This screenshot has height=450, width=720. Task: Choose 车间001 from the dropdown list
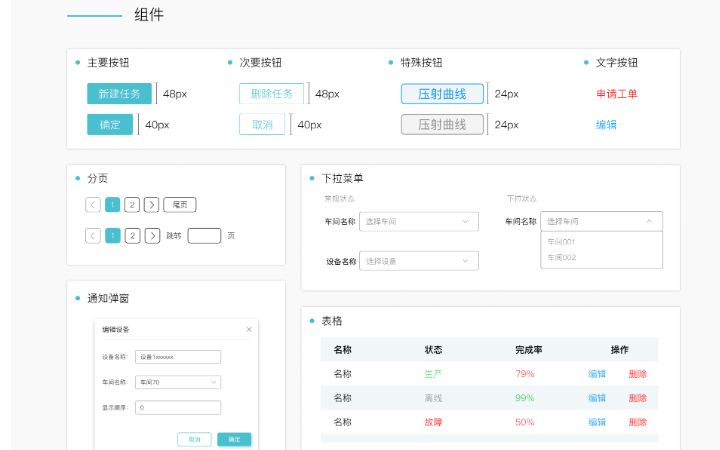coord(561,242)
